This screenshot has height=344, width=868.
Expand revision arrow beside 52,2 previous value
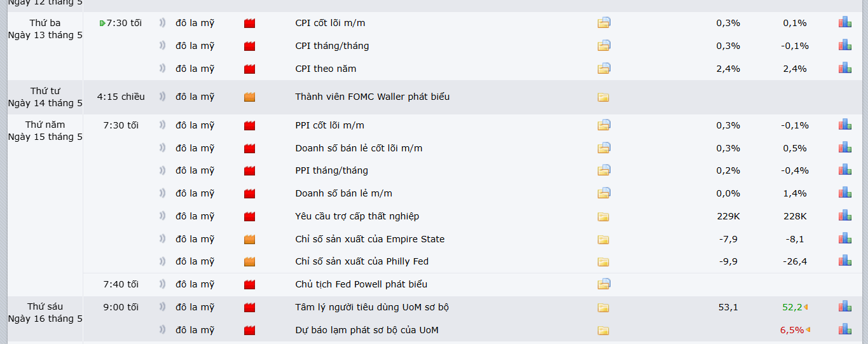coord(806,307)
